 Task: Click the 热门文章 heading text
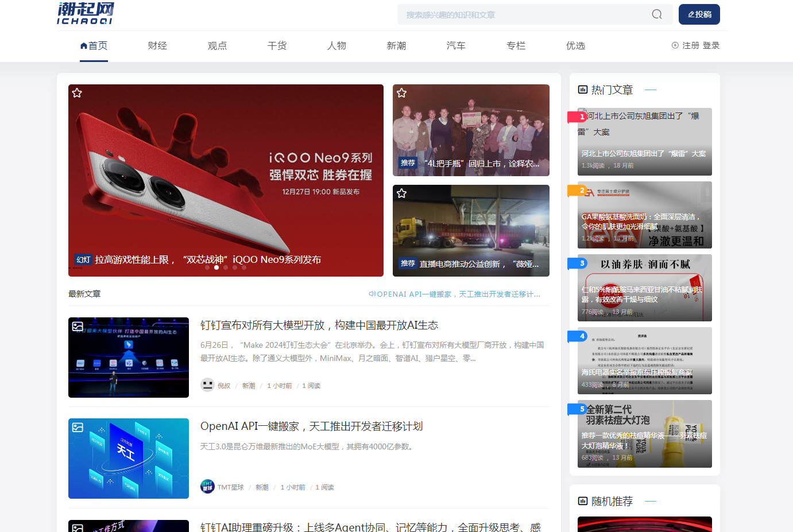[x=612, y=90]
